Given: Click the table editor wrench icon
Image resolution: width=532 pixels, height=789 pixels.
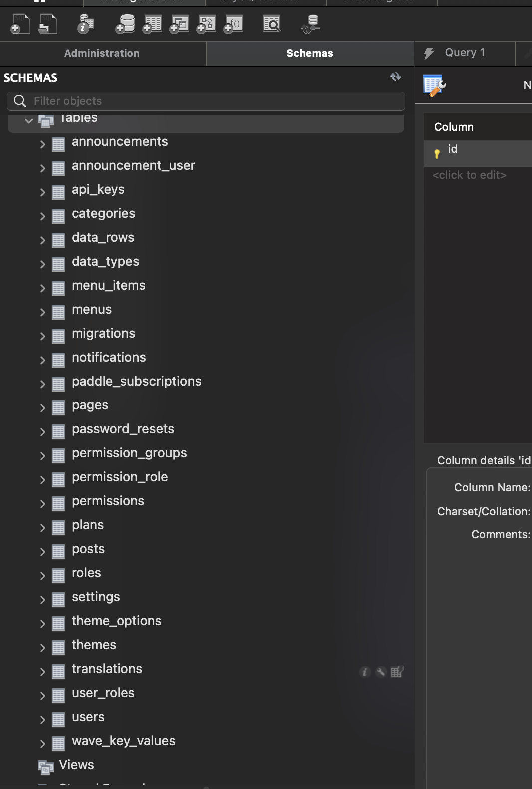Looking at the screenshot, I should pyautogui.click(x=434, y=85).
